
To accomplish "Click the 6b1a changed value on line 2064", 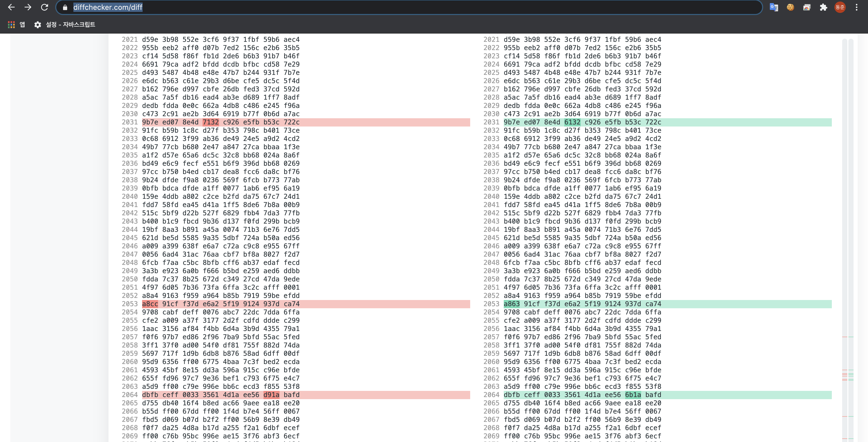I will point(633,395).
